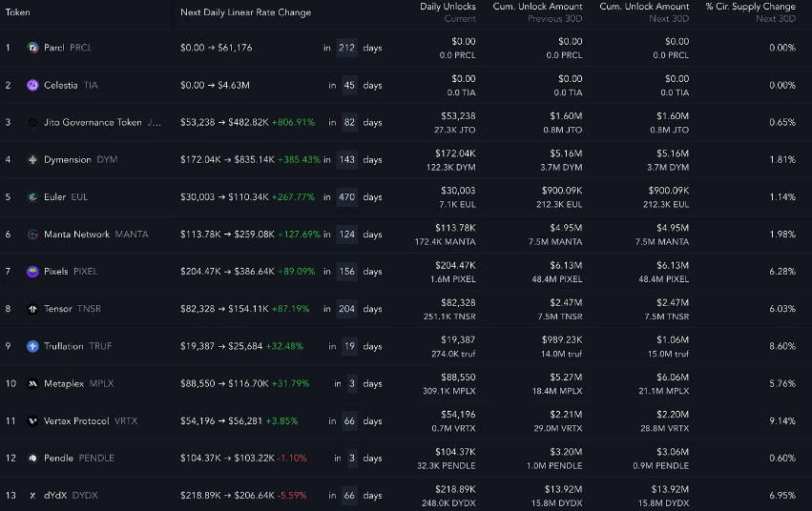812x511 pixels.
Task: Click the Pendle token logo icon
Action: point(32,459)
